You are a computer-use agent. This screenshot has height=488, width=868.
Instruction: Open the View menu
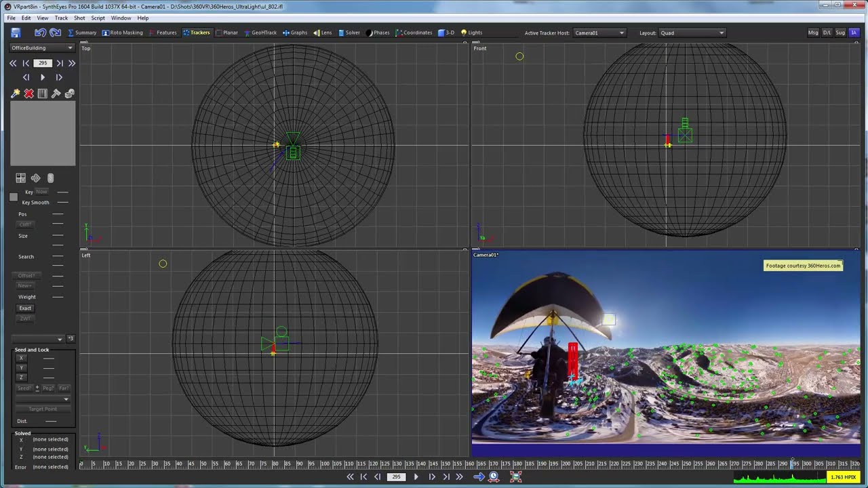pos(43,18)
